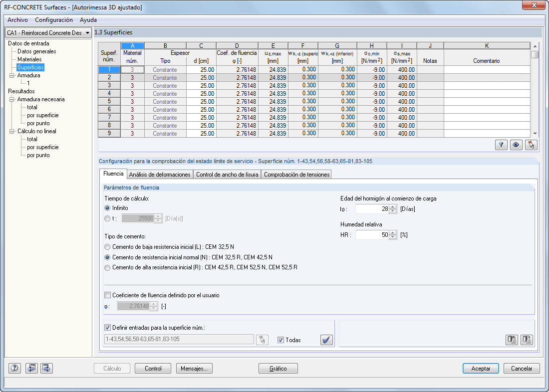Click the pick-surface pointer icon below the table
This screenshot has width=549, height=392.
point(531,145)
